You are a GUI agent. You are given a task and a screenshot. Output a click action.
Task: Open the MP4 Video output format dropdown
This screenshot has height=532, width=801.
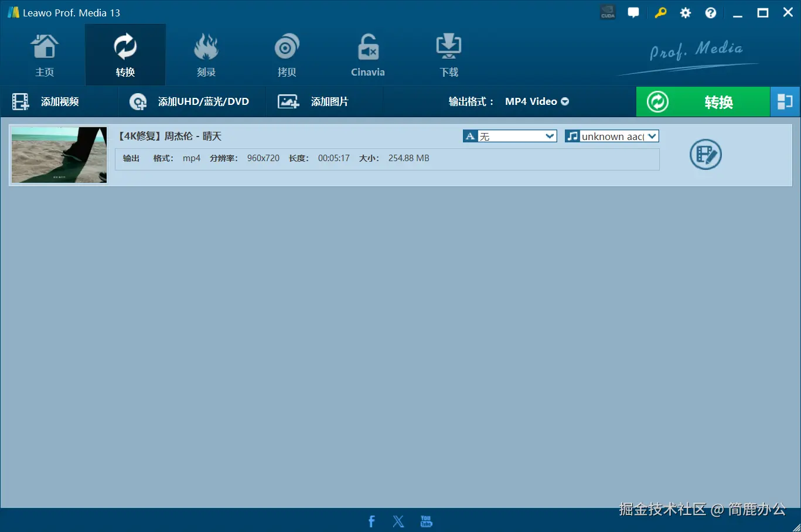537,101
